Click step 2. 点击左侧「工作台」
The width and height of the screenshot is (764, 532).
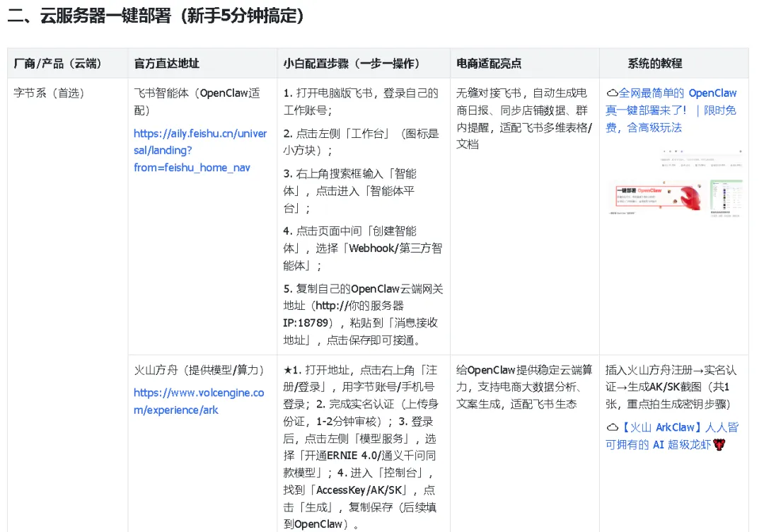tap(361, 141)
